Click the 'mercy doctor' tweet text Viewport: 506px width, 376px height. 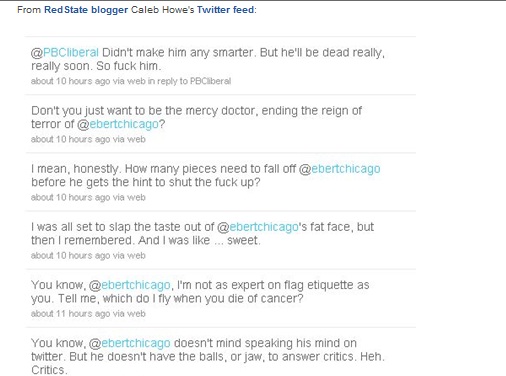tap(197, 117)
